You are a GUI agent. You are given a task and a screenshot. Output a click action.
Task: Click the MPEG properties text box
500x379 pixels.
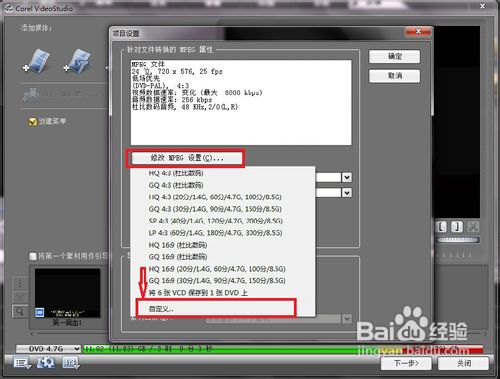[241, 102]
